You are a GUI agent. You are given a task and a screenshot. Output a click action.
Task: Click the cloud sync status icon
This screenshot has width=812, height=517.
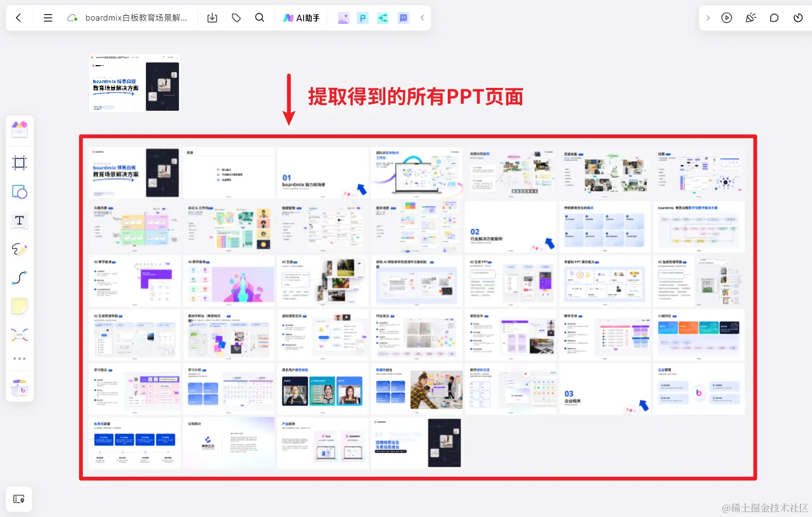72,18
